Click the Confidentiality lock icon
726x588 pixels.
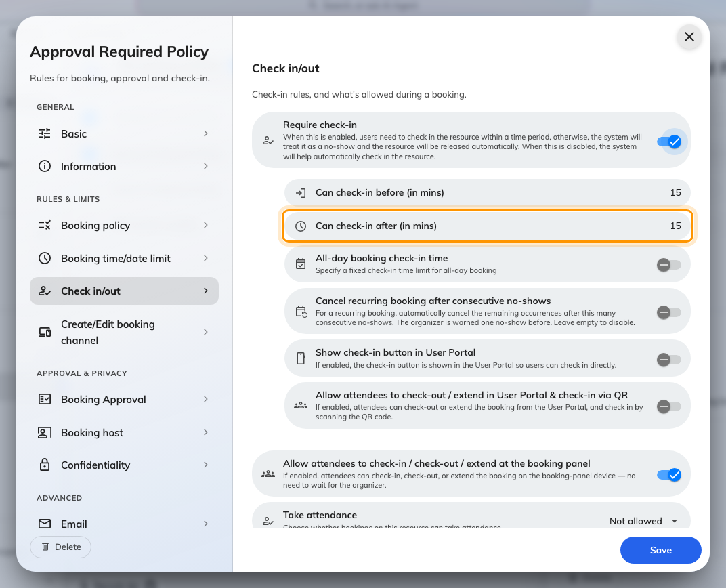45,465
